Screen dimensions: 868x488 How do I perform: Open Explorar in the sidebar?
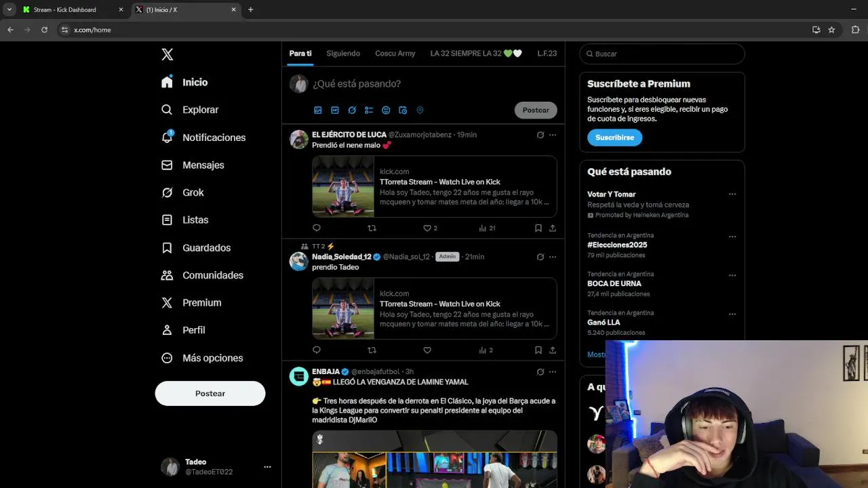tap(190, 110)
